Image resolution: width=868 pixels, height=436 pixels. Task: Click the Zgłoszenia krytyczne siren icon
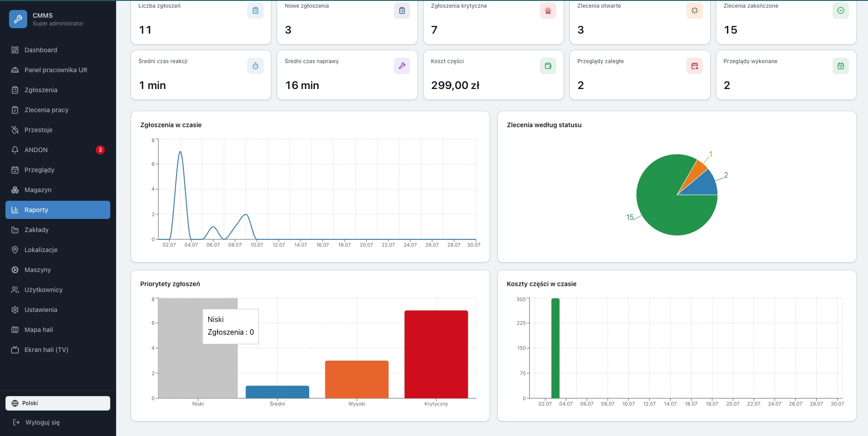pyautogui.click(x=548, y=10)
